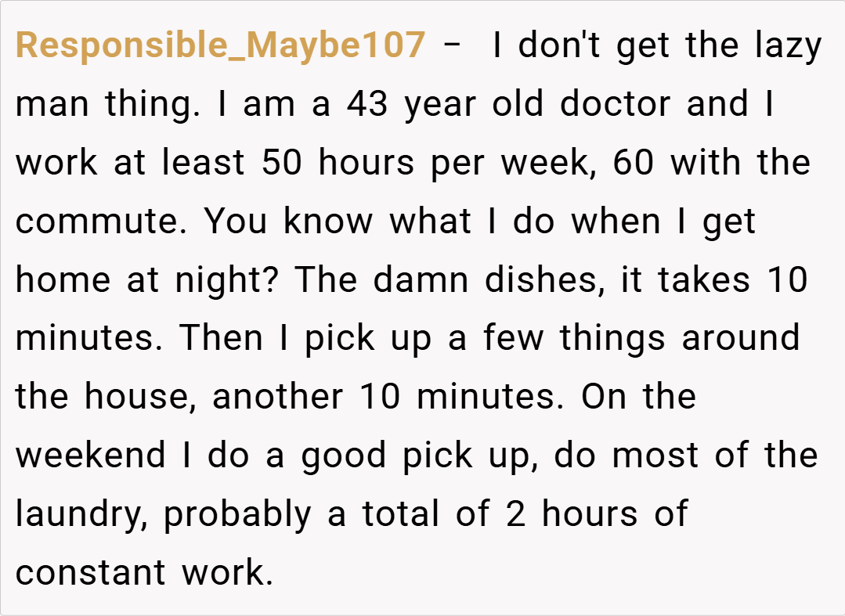Click the word "laundry"
This screenshot has height=616, width=845.
(x=81, y=514)
